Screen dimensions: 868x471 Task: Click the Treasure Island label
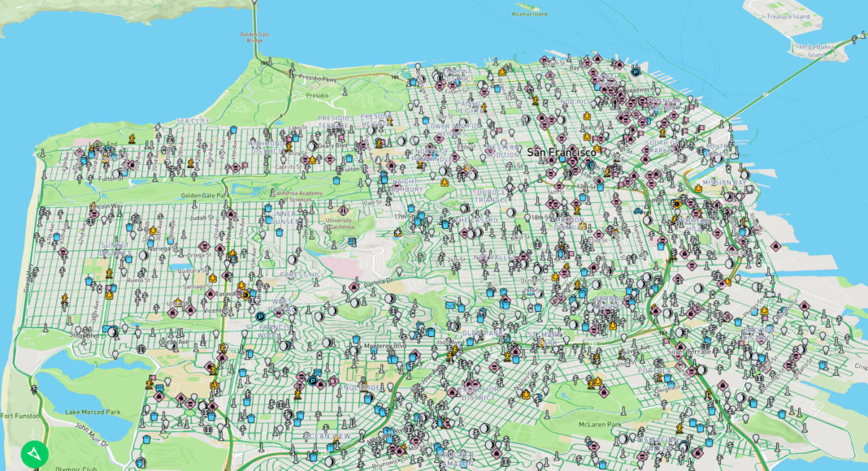point(788,16)
